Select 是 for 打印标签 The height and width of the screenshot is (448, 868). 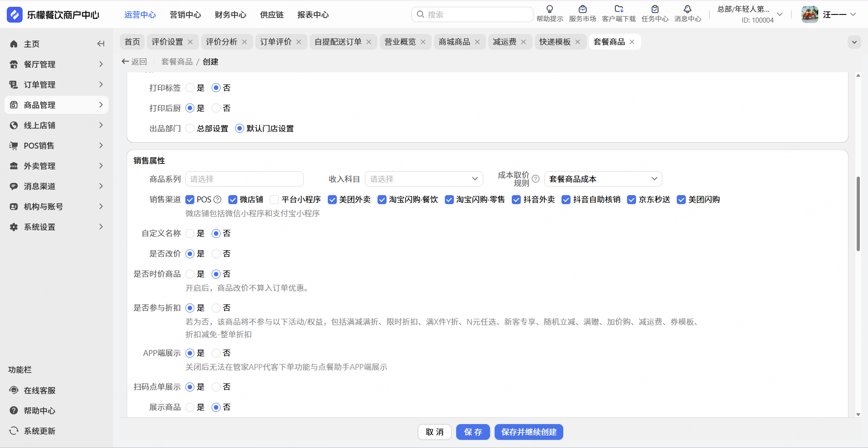pos(190,88)
